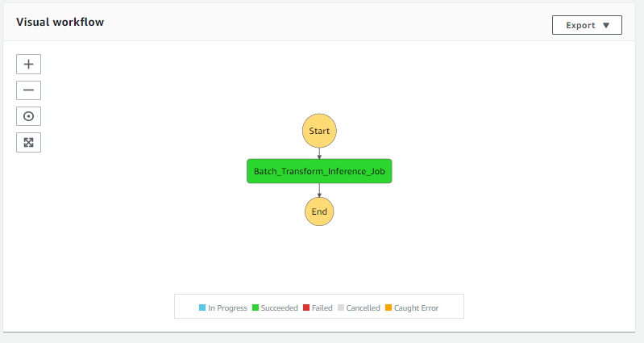Click the Cancelled gray legend swatch

coord(340,307)
